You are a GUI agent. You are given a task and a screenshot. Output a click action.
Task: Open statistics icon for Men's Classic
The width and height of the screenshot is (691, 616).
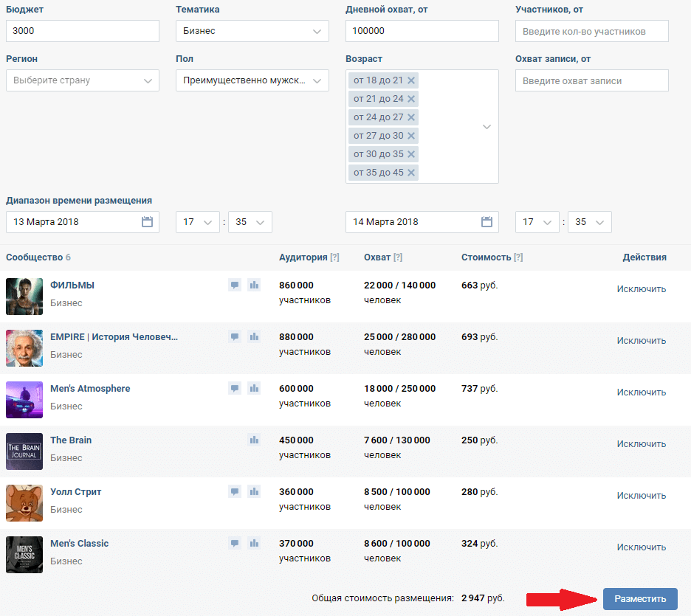pyautogui.click(x=254, y=543)
